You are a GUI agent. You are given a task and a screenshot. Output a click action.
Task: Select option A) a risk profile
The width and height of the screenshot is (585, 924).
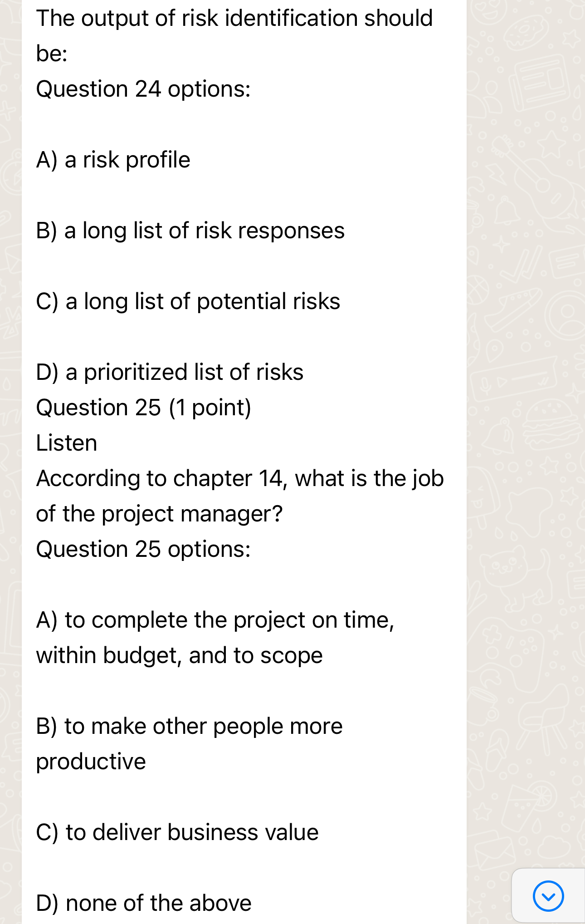[113, 160]
